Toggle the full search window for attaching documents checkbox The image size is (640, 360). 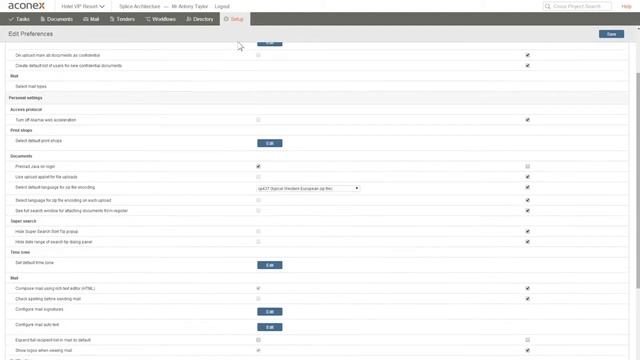tap(258, 211)
